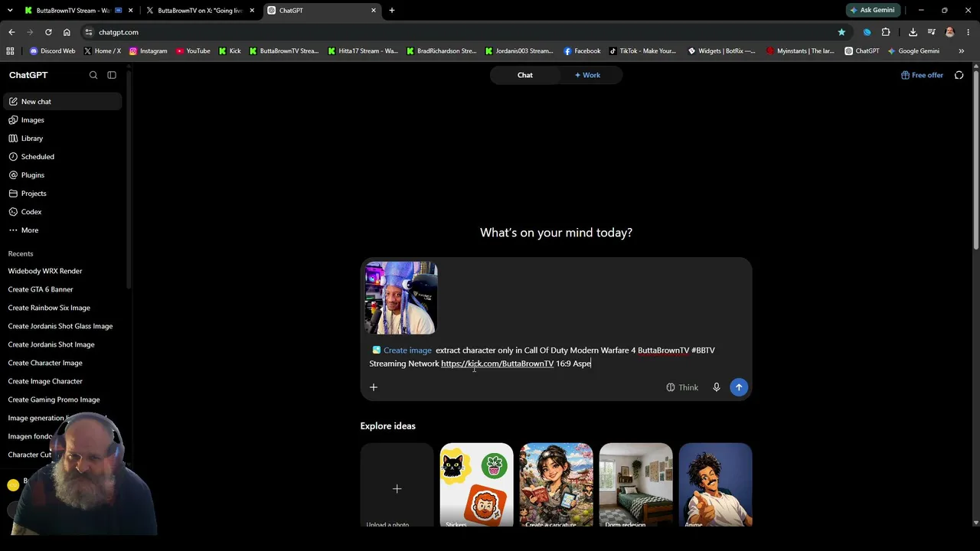The width and height of the screenshot is (980, 551).
Task: Go to the browser home page
Action: click(67, 32)
